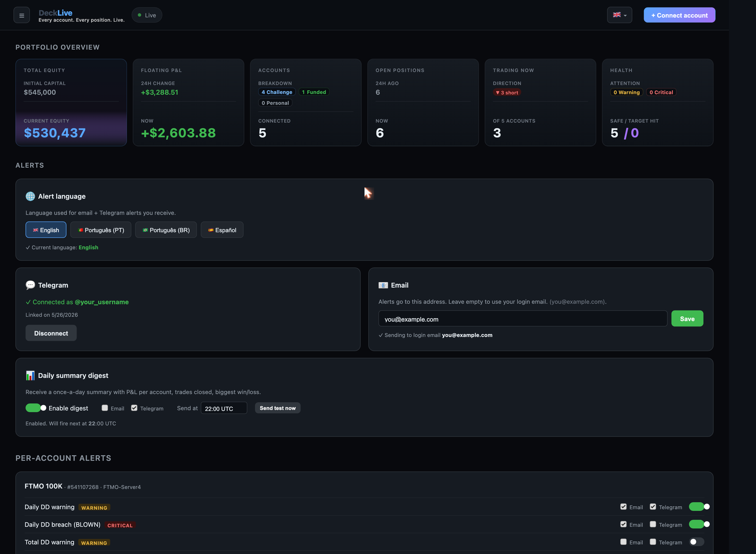Screen dimensions: 756x554
Task: Click the Send test now button
Action: pos(278,408)
